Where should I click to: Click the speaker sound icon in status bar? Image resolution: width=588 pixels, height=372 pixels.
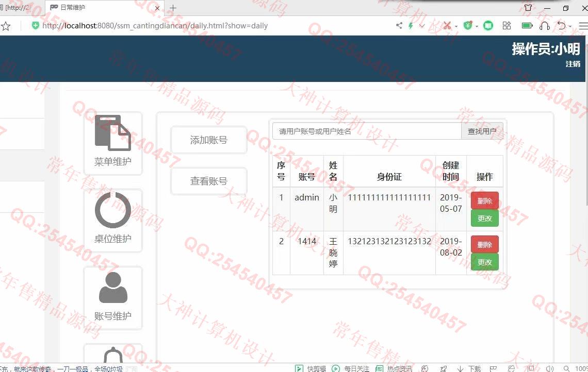(x=549, y=368)
